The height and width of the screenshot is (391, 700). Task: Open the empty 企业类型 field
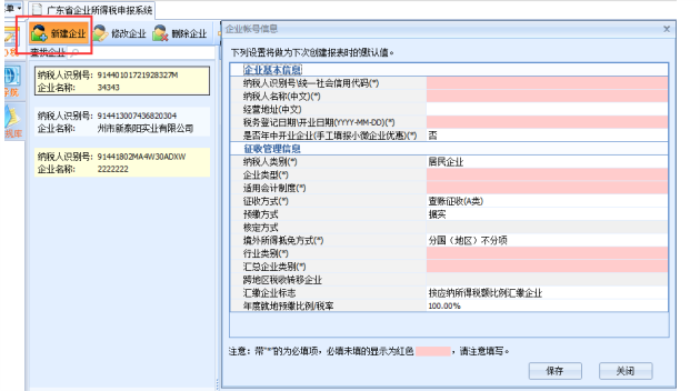pyautogui.click(x=547, y=175)
